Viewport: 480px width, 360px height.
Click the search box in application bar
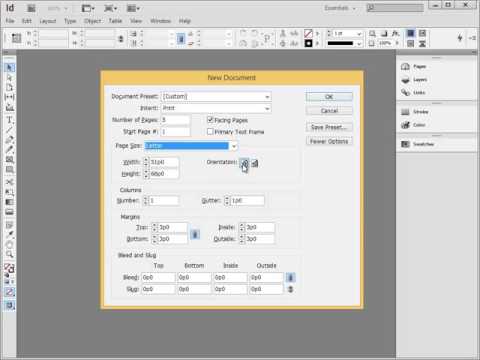click(x=395, y=8)
